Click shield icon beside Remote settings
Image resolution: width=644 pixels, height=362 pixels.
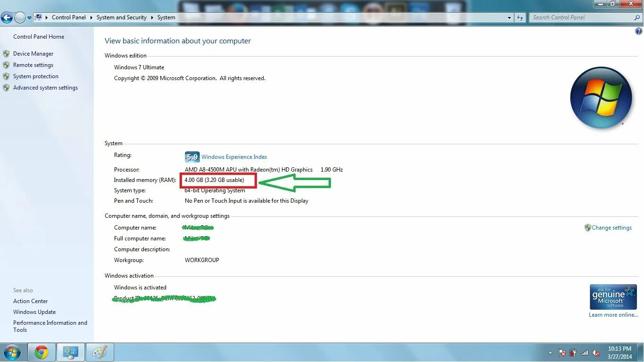[6, 65]
